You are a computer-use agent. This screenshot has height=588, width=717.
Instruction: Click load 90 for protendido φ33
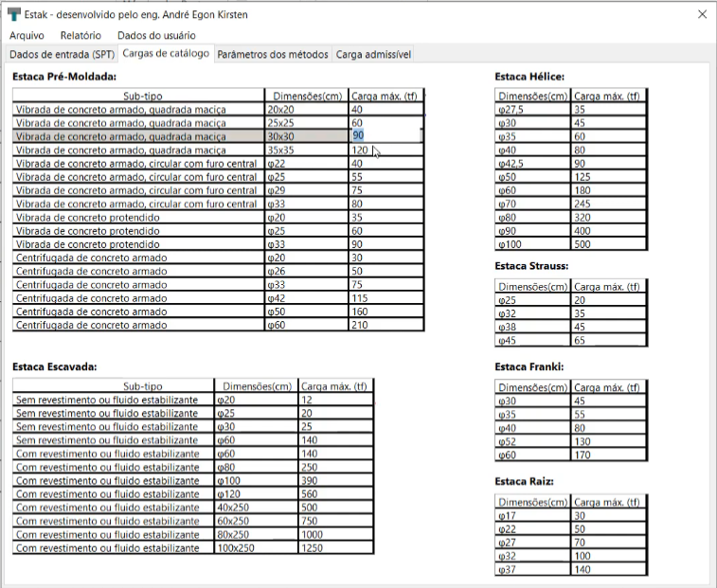point(385,244)
